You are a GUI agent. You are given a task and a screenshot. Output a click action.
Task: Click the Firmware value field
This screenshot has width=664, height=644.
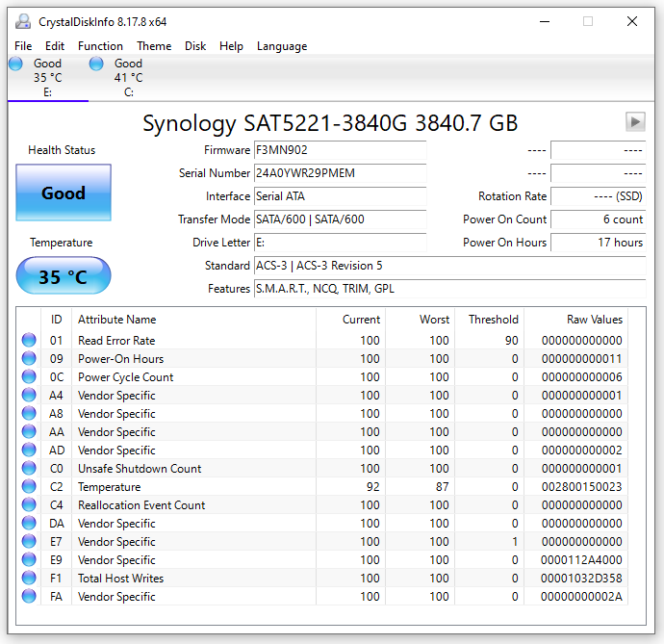point(339,150)
